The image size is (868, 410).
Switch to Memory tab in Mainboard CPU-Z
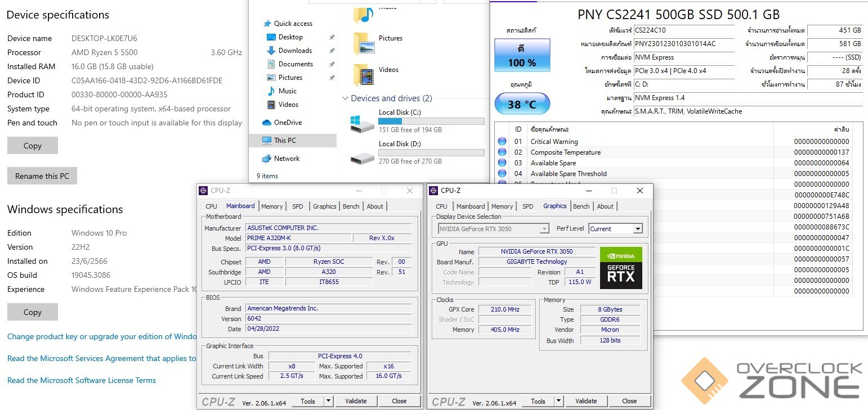(272, 206)
